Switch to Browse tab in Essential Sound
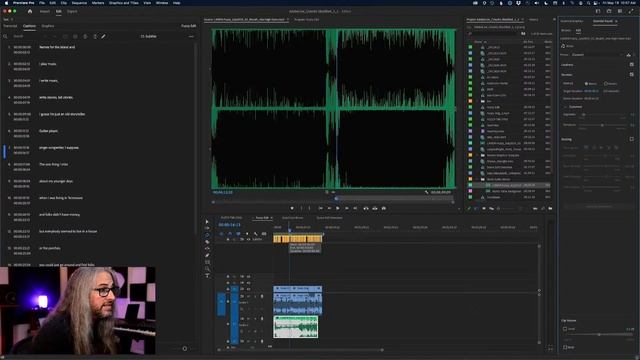The width and height of the screenshot is (640, 360). 566,30
